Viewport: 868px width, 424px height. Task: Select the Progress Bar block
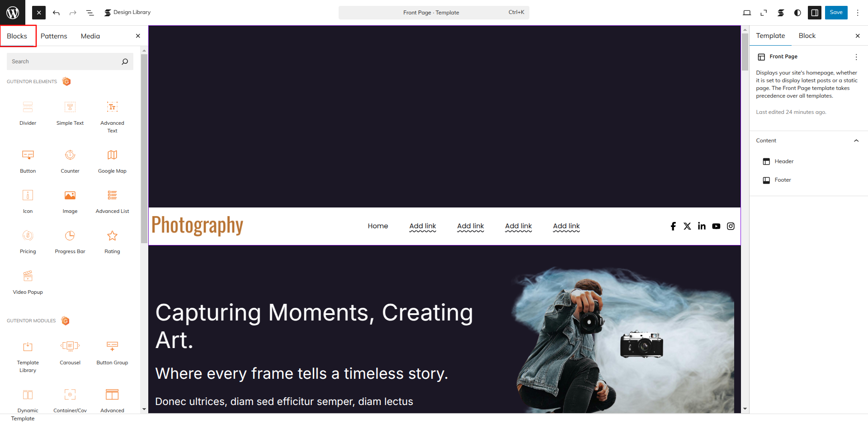[x=70, y=242]
